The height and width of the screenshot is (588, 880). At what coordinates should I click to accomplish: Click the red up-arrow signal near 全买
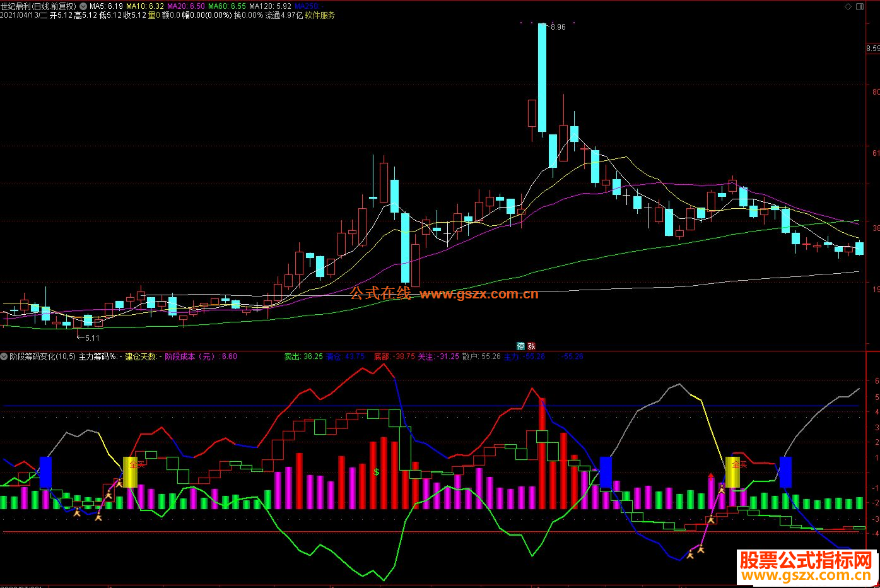tap(711, 476)
